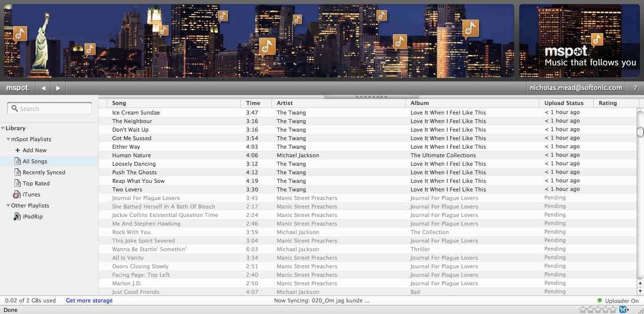
Task: Select the song Don't Wait Up
Action: [x=130, y=130]
